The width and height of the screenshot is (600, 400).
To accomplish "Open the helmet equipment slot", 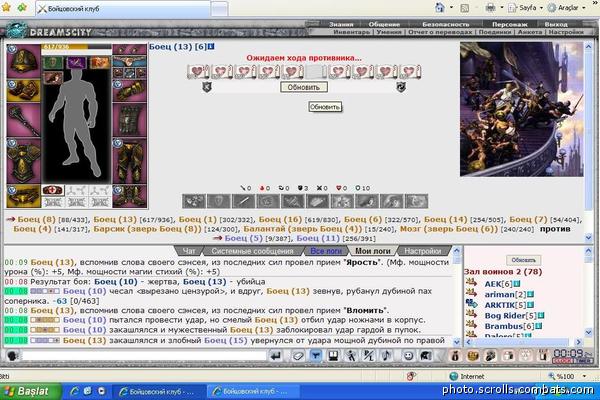I will 23,61.
